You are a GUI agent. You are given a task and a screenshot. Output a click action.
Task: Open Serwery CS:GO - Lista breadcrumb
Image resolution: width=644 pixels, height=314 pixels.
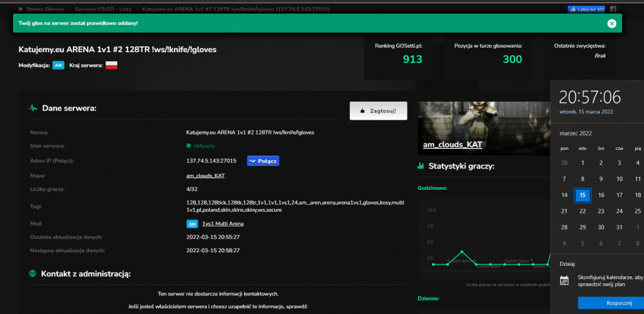(103, 9)
